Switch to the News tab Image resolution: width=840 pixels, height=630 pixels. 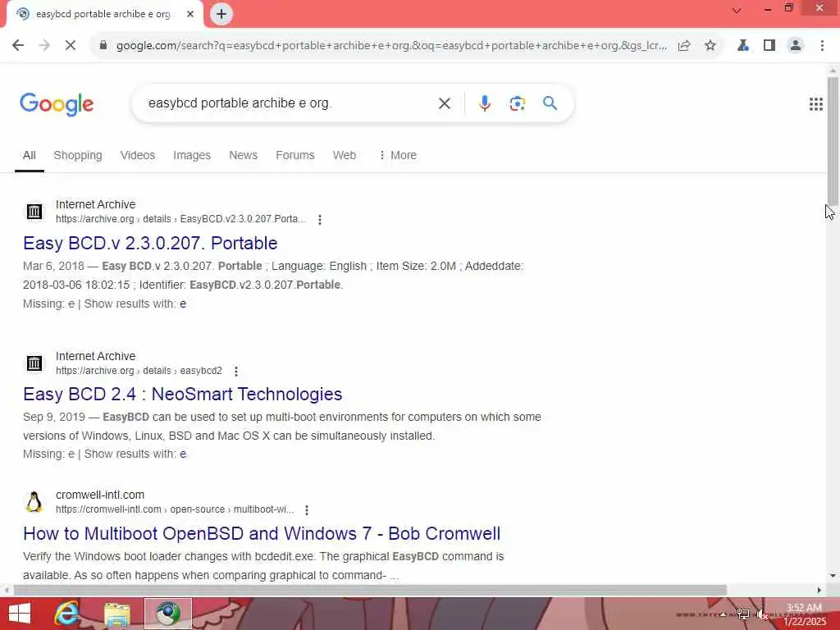click(x=243, y=155)
